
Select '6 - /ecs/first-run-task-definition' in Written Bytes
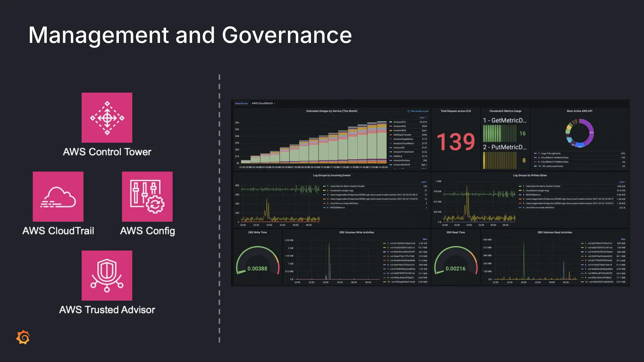click(x=539, y=208)
